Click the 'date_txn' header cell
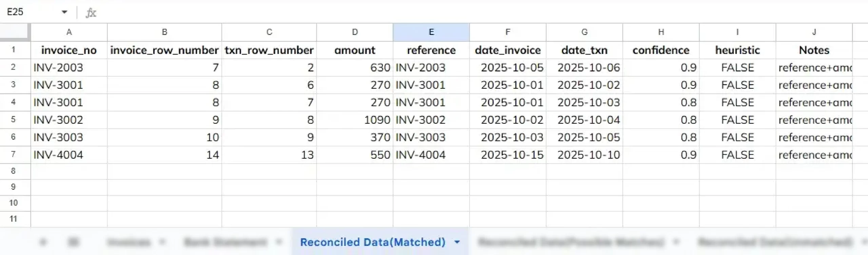Screen dimensions: 868x255 coord(585,50)
